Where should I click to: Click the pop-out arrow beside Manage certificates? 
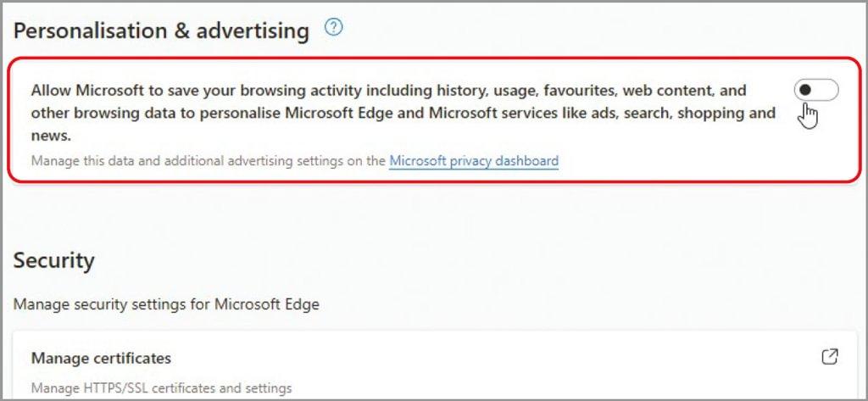(829, 357)
